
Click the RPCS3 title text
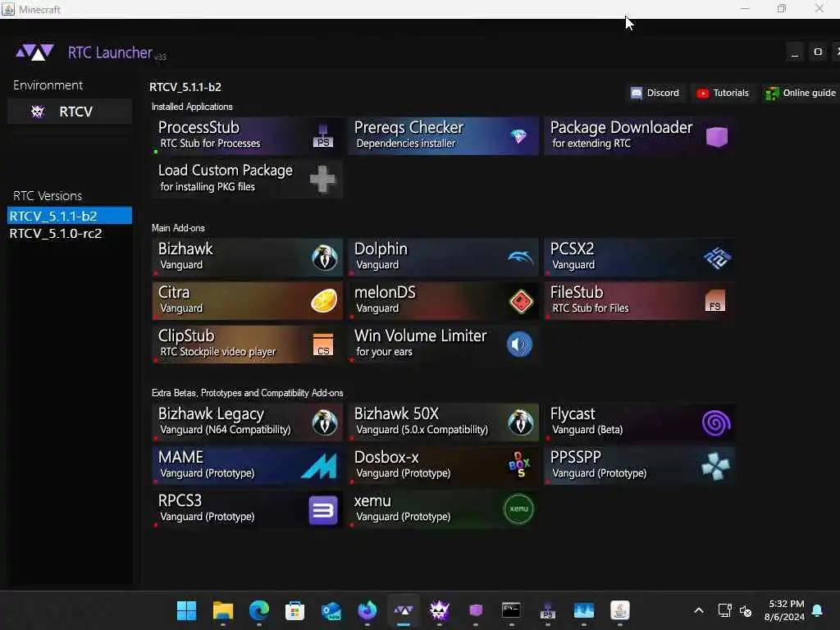pyautogui.click(x=180, y=501)
